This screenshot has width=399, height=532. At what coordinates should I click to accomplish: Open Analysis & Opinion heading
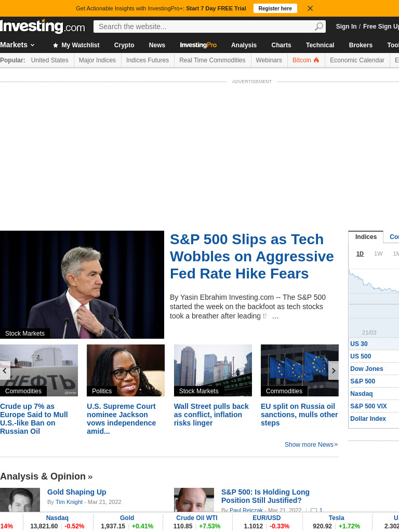click(x=43, y=476)
